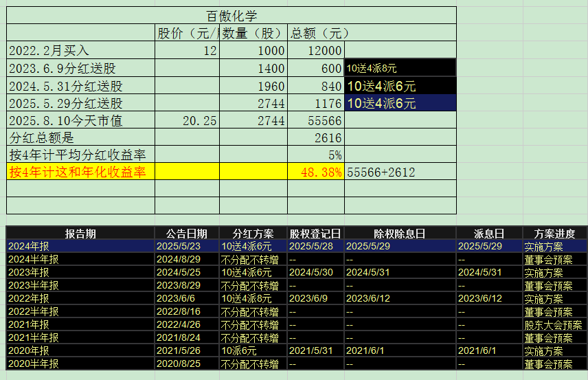Select the yellow 按4年计这和年化收益率 cell
This screenshot has width=588, height=380.
point(80,172)
